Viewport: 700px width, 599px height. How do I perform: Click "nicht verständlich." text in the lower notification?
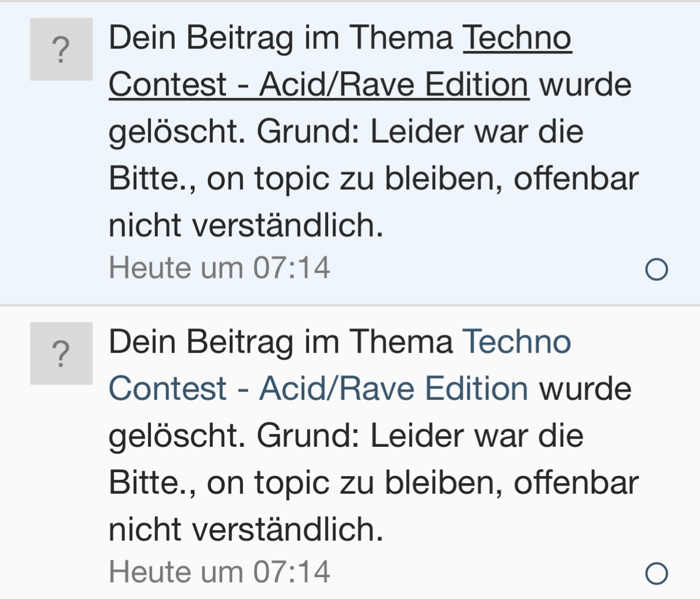246,529
